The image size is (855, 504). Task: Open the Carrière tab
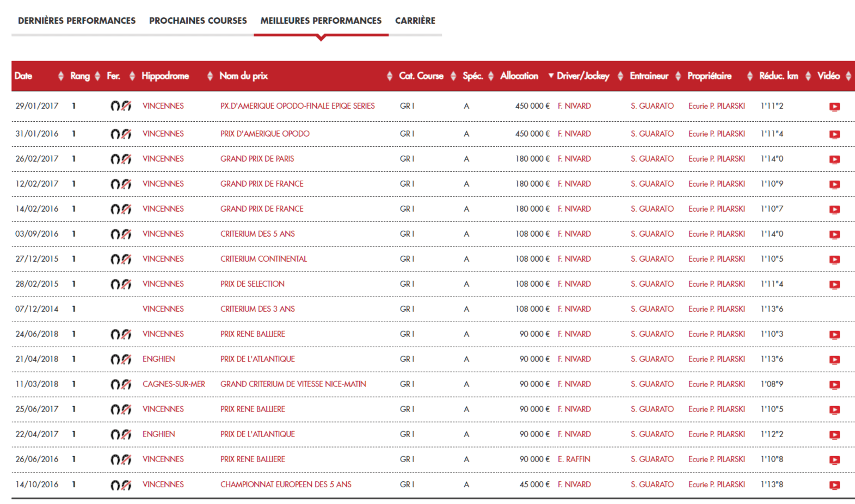[x=415, y=21]
